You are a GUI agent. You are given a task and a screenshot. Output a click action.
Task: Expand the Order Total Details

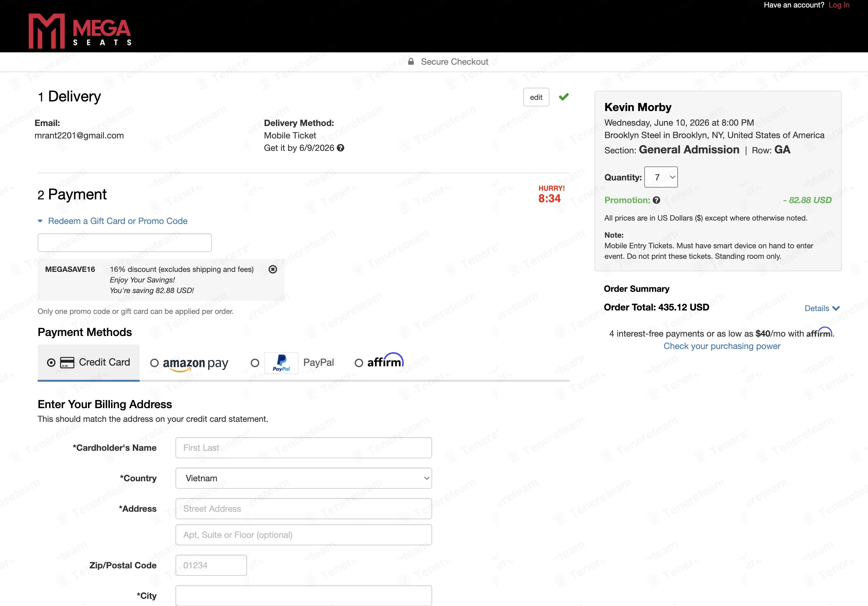pyautogui.click(x=822, y=308)
